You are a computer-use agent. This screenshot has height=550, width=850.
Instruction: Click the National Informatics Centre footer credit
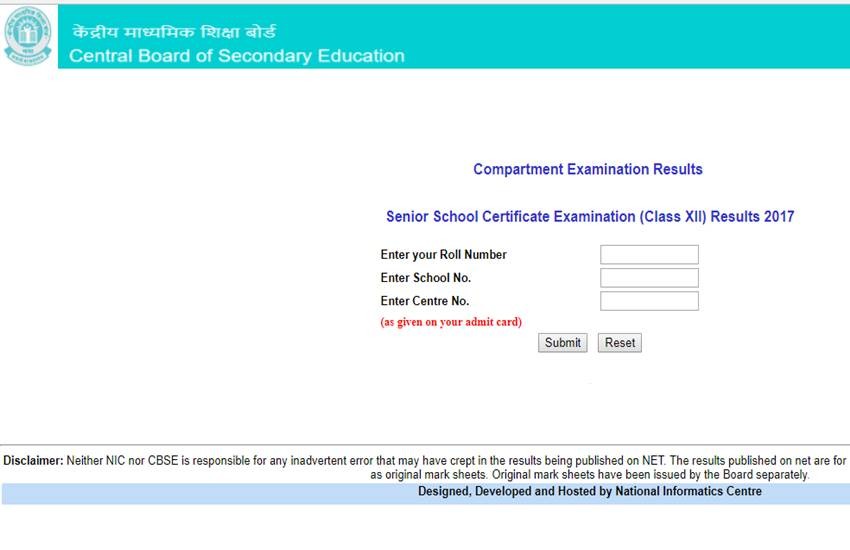[x=589, y=492]
